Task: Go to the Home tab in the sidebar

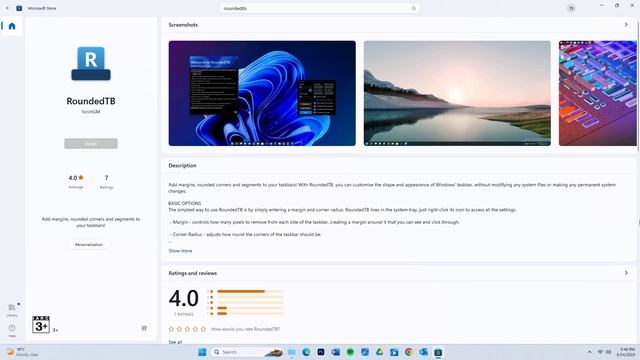Action: click(x=12, y=26)
